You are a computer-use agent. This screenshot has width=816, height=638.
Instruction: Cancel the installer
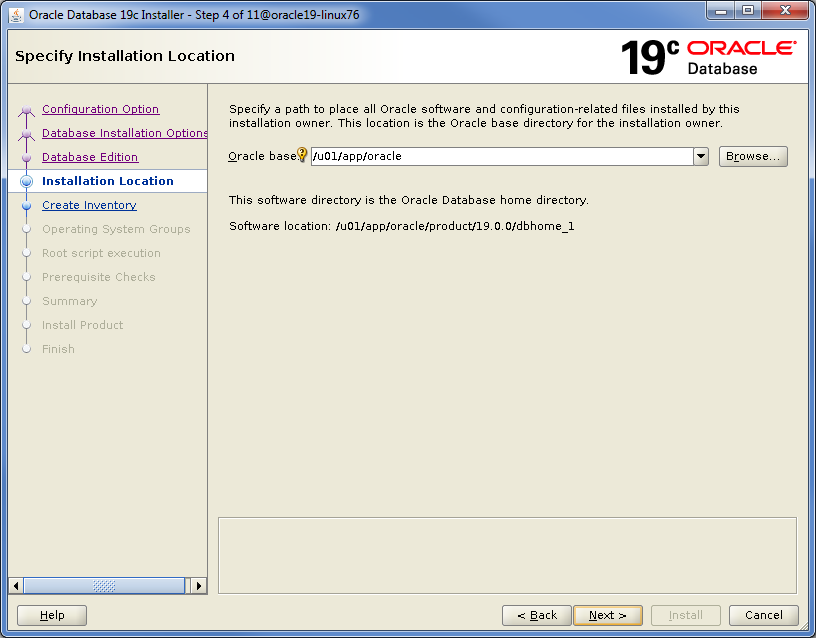click(x=763, y=615)
